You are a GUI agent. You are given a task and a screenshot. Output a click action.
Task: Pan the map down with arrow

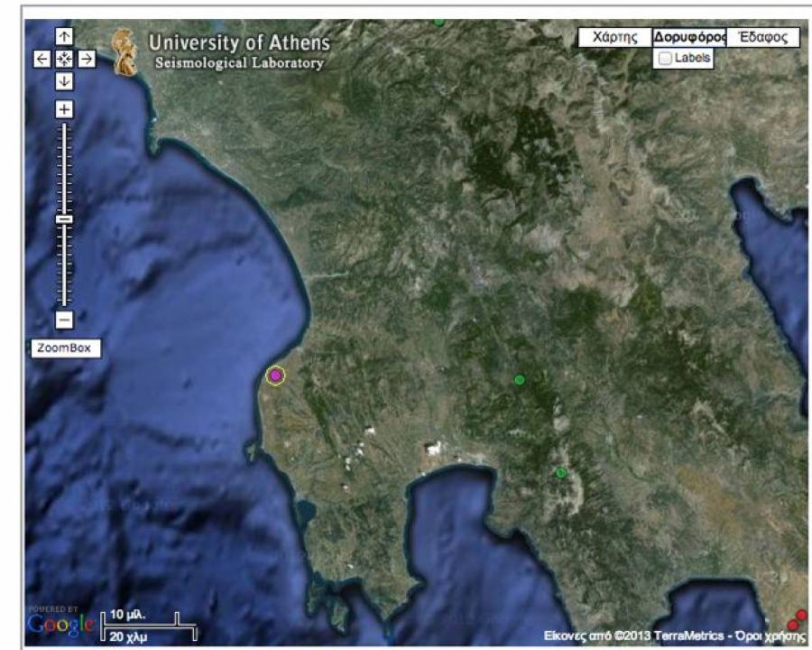[64, 81]
